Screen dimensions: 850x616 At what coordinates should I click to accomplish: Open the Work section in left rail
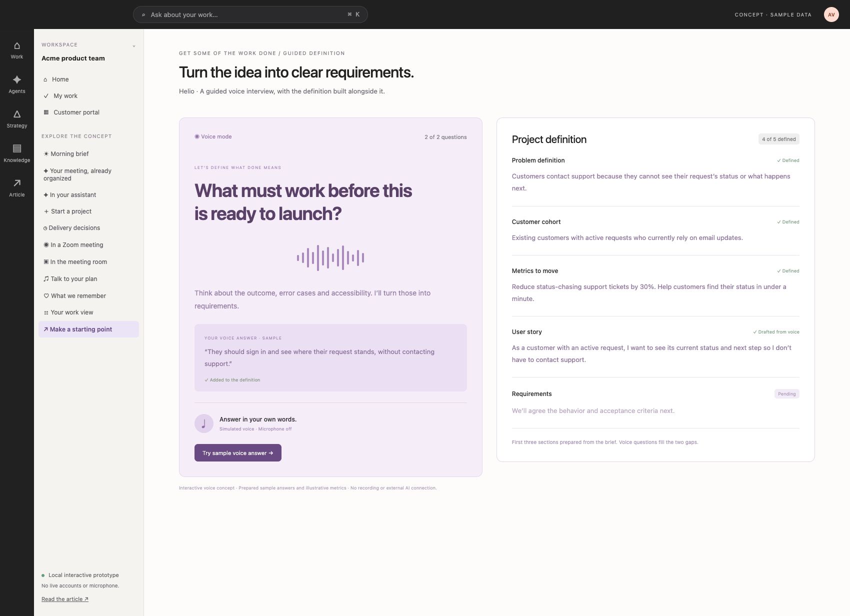tap(17, 50)
